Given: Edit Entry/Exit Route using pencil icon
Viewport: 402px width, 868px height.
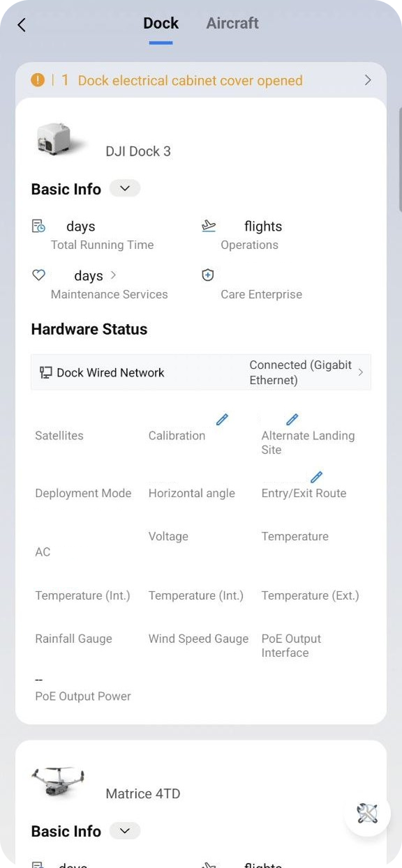Looking at the screenshot, I should point(316,476).
